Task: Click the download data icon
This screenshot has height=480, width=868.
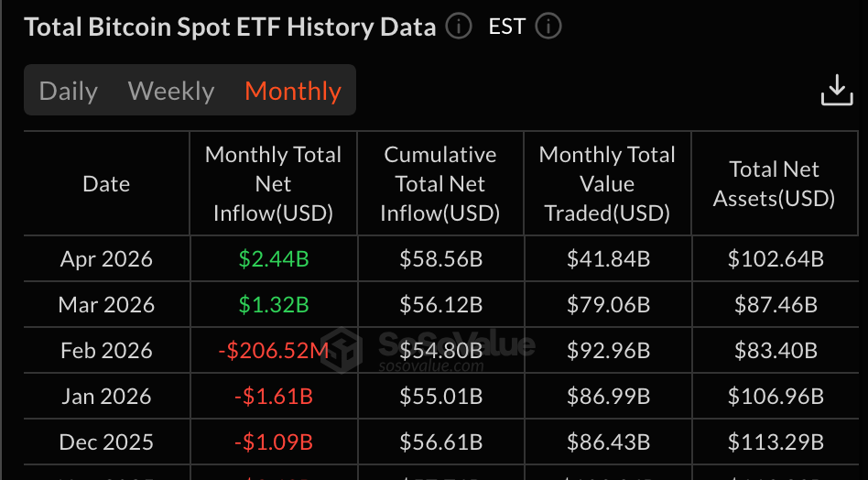Action: [837, 90]
